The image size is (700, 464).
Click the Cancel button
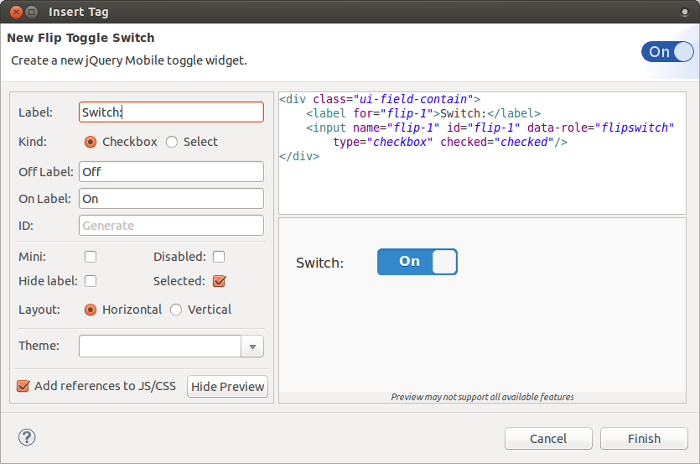(548, 438)
